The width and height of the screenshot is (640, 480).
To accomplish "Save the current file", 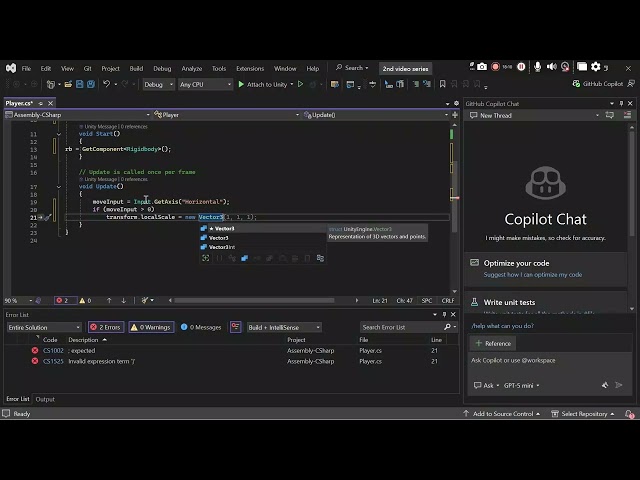I will pyautogui.click(x=80, y=84).
